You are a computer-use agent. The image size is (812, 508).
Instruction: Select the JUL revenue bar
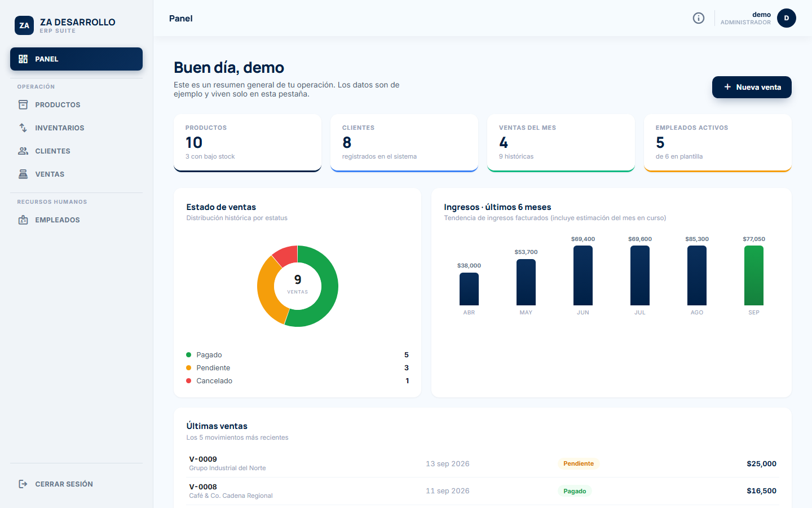pos(640,275)
